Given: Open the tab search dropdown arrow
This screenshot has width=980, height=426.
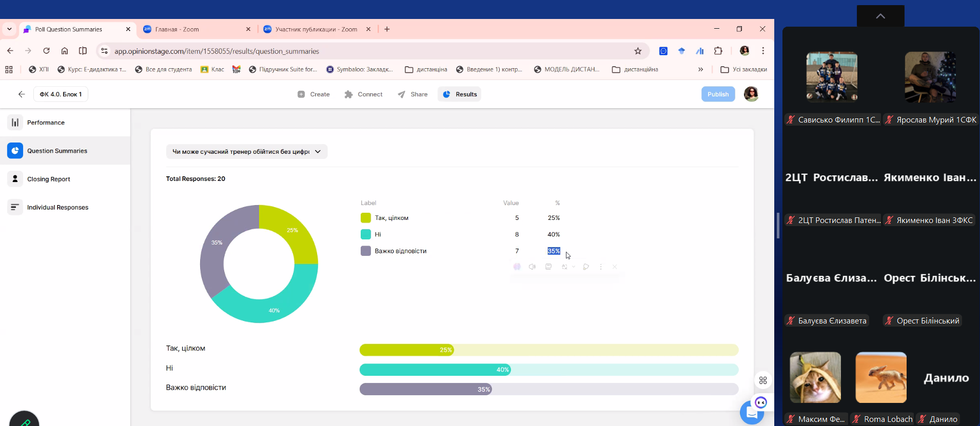Looking at the screenshot, I should click(9, 29).
